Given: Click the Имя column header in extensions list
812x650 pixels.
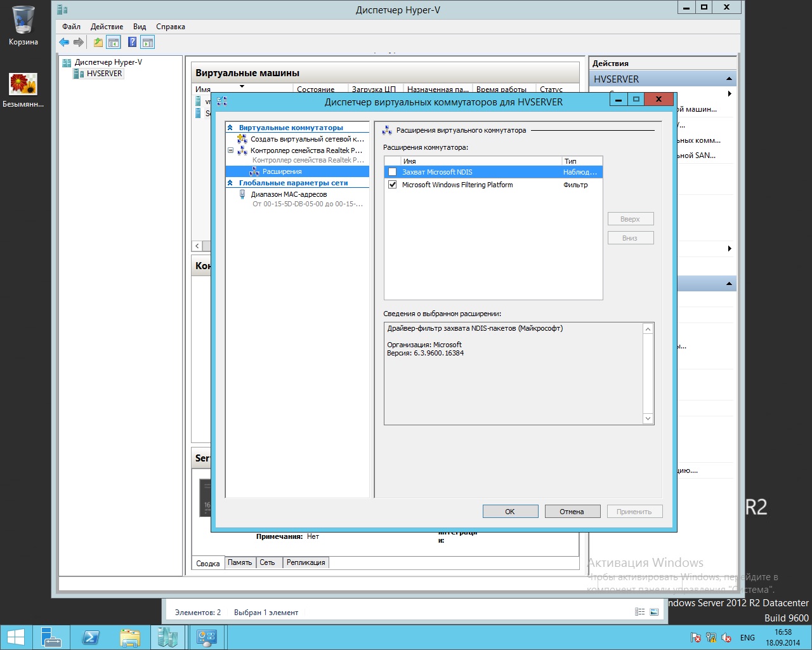Looking at the screenshot, I should click(480, 161).
